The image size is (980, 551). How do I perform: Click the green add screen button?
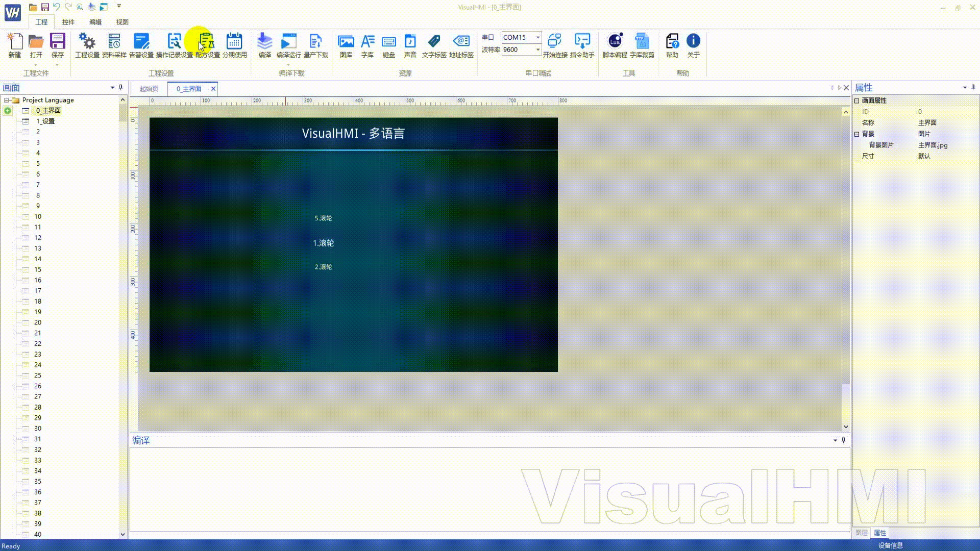[x=8, y=111]
